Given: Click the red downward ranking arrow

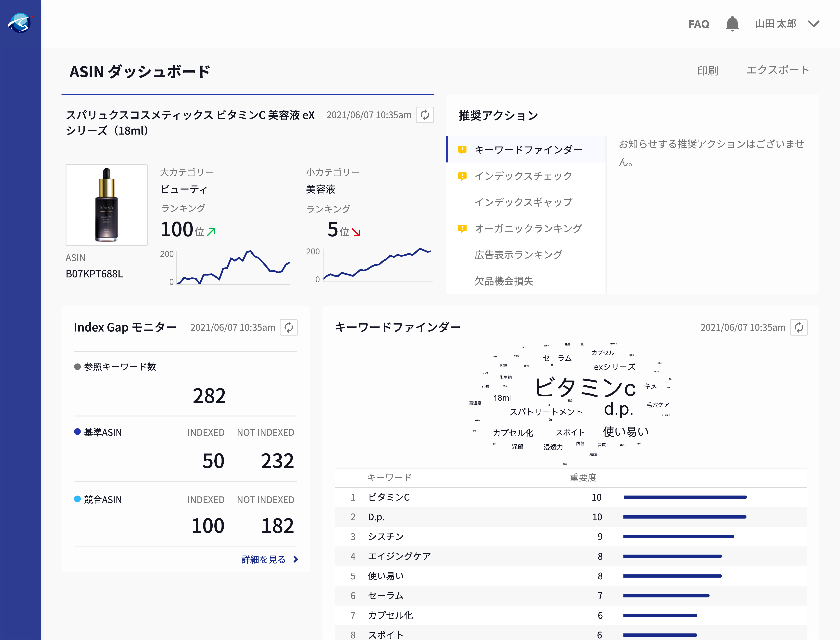Looking at the screenshot, I should click(x=356, y=232).
